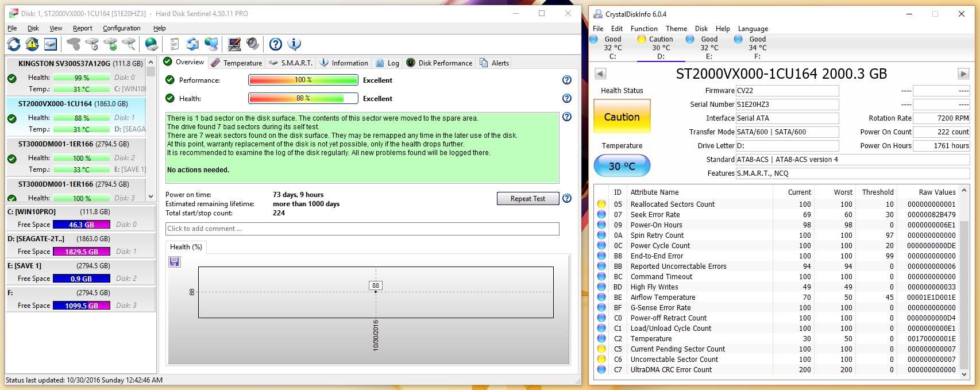
Task: Select ST3000DM001-1ER166 disk with Disk: 2
Action: tap(76, 157)
